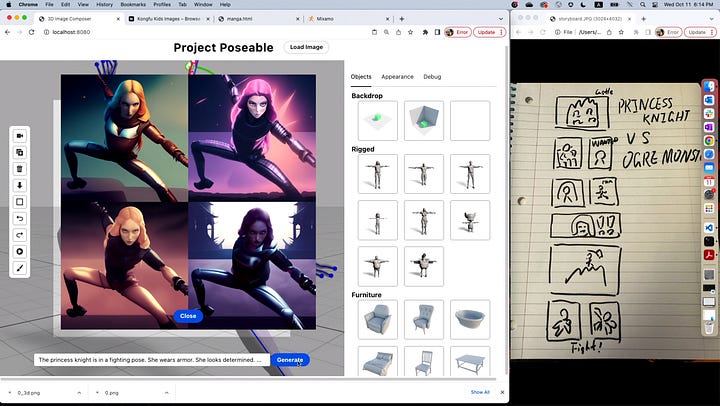This screenshot has width=720, height=406.
Task: Add the bed furniture item
Action: click(377, 363)
